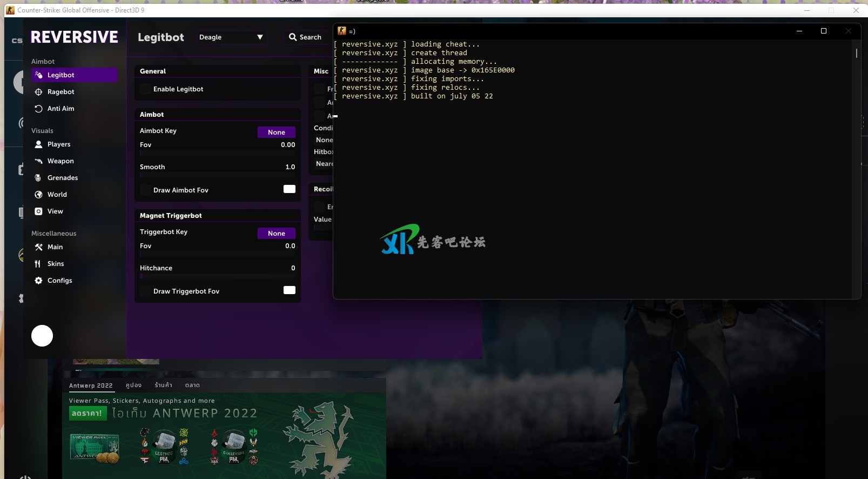
Task: Open Ragebot crosshair icon
Action: (38, 92)
